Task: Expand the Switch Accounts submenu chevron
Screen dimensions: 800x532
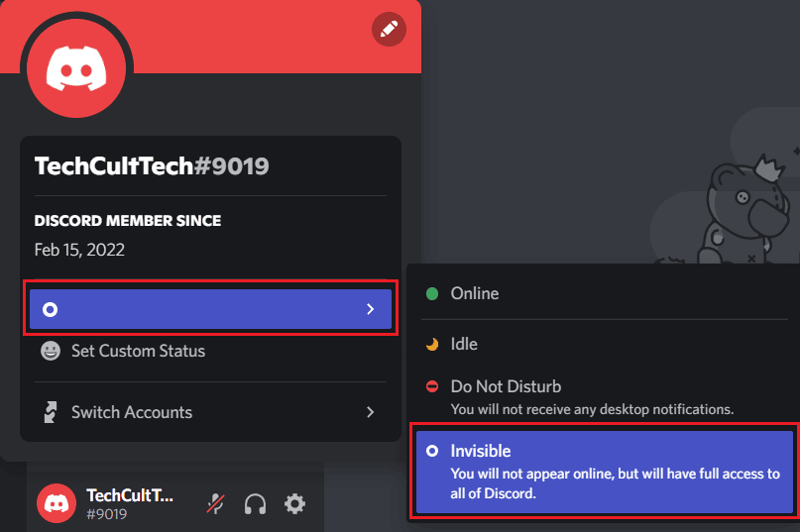Action: 371,412
